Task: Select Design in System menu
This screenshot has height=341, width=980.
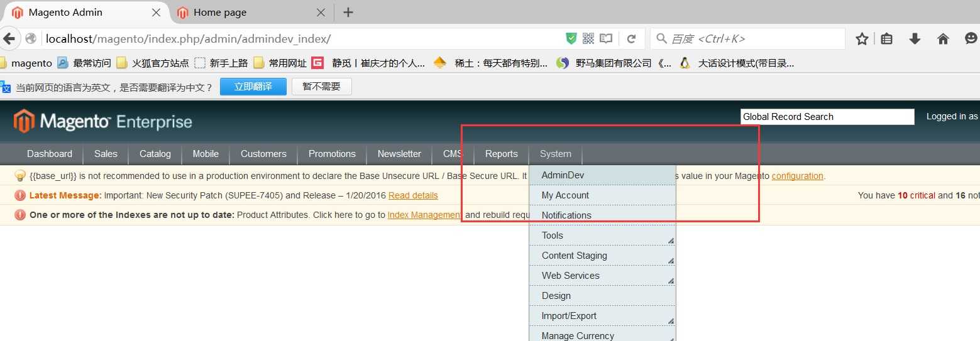Action: pyautogui.click(x=602, y=296)
